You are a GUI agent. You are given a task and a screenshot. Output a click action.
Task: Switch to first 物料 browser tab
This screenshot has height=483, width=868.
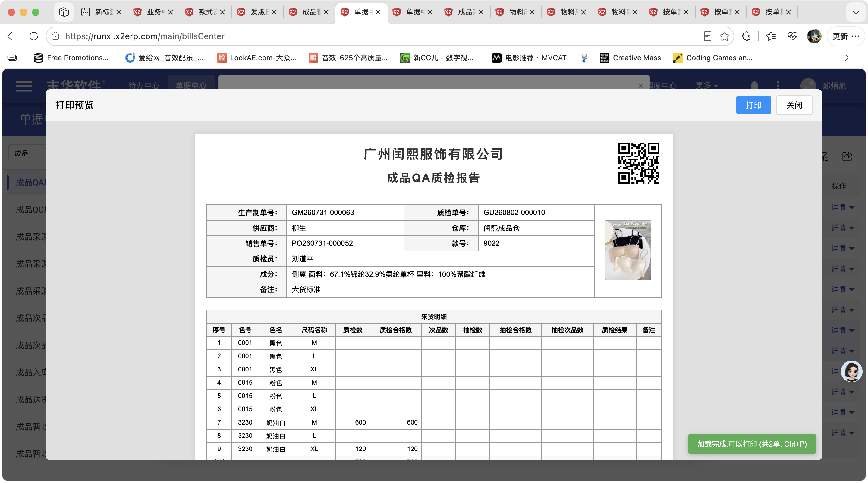point(516,12)
